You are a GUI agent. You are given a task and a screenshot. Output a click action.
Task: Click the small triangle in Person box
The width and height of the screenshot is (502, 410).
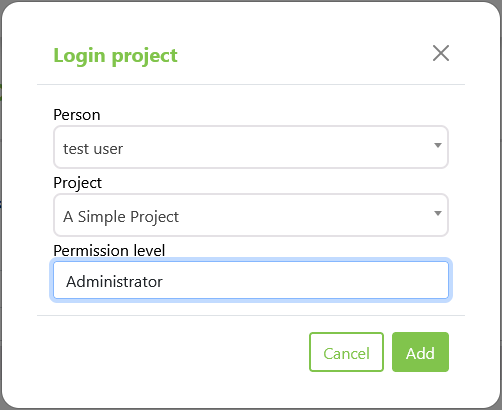(x=438, y=145)
